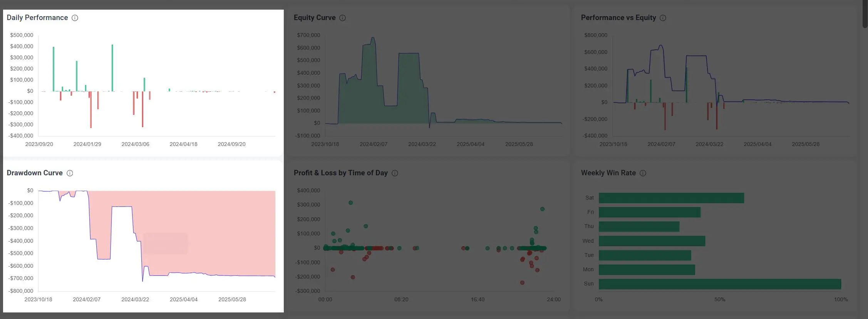Open the Weekly Win Rate info icon
The image size is (868, 319).
[643, 173]
